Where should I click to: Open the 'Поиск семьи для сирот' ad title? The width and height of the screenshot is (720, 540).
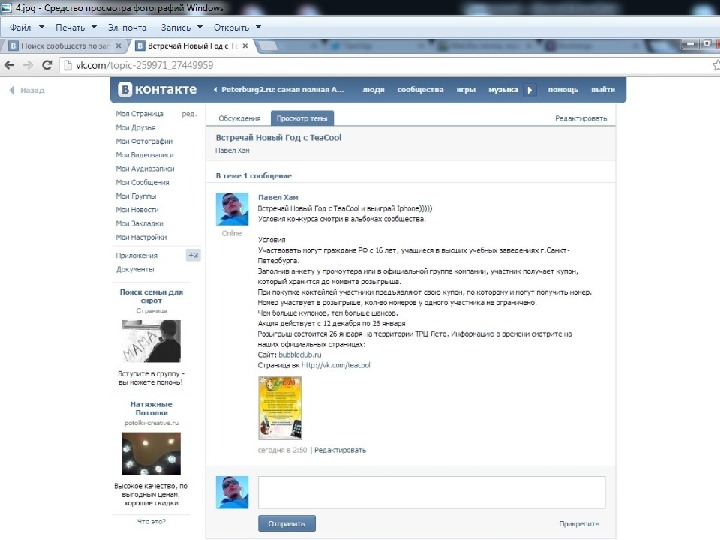click(x=151, y=296)
